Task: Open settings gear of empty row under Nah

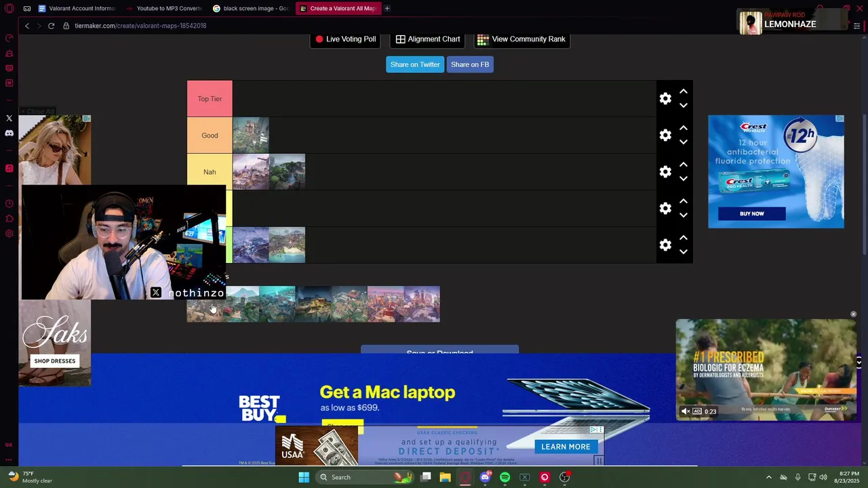Action: point(665,208)
